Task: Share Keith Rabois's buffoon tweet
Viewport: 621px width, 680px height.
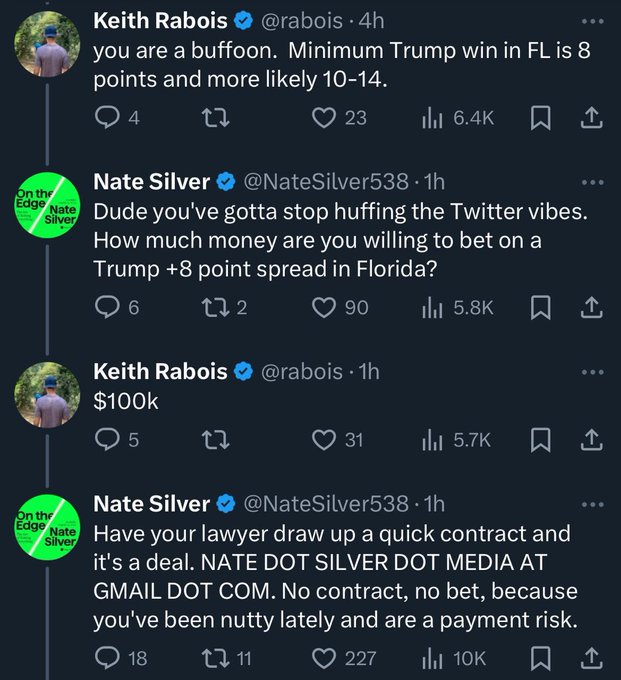Action: 590,118
